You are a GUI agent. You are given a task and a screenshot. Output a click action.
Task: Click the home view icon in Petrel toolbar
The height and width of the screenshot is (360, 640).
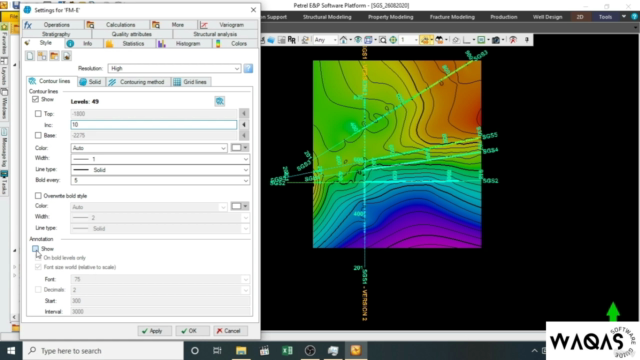[344, 40]
